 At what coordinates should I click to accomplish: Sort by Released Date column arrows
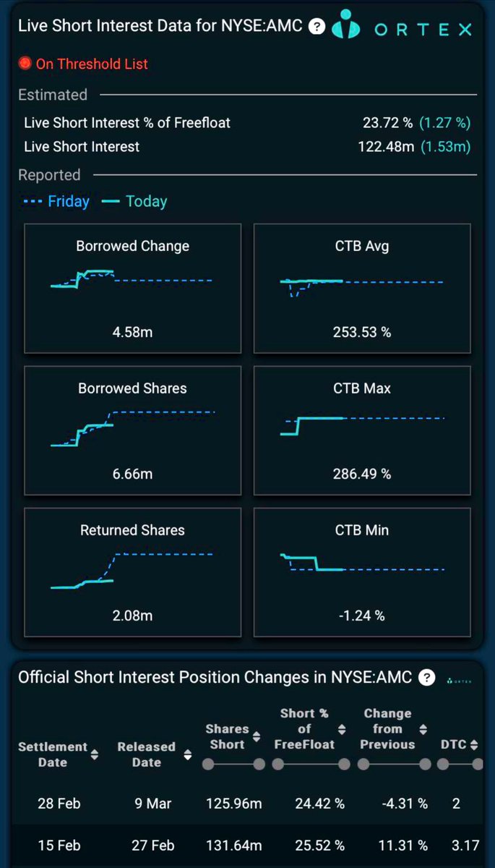[187, 754]
